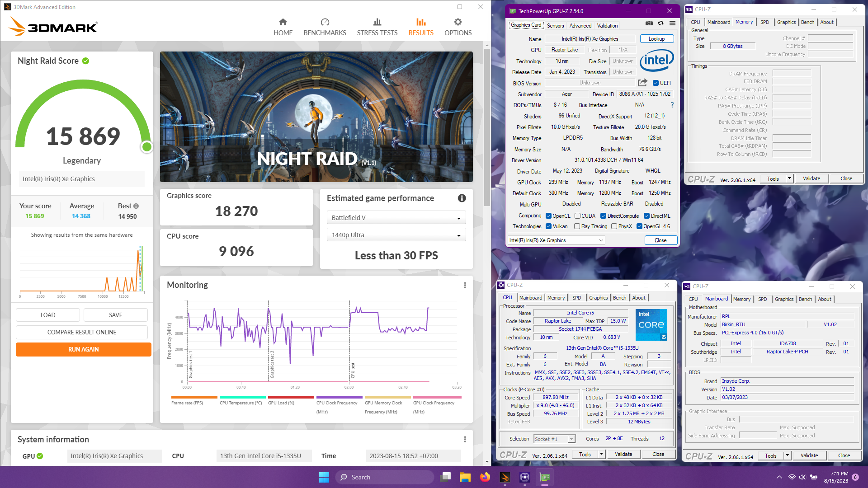Click the green Night Raid Score checkmark
The image size is (868, 488).
pyautogui.click(x=86, y=61)
